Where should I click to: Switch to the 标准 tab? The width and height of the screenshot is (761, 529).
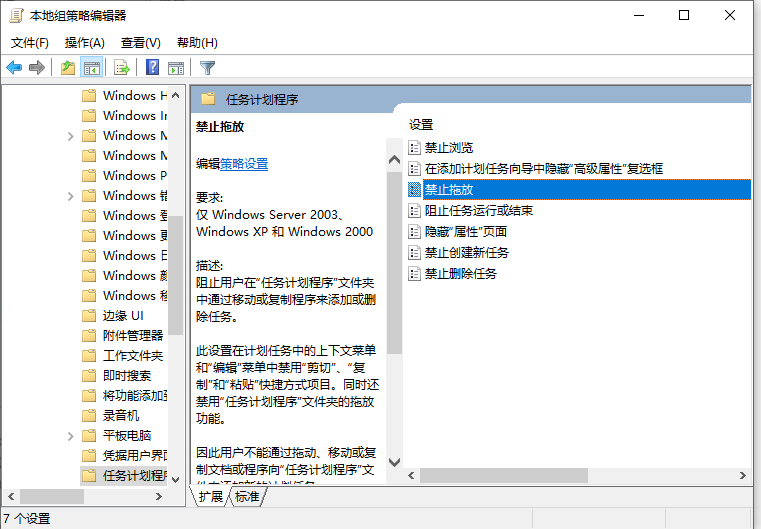tap(247, 496)
